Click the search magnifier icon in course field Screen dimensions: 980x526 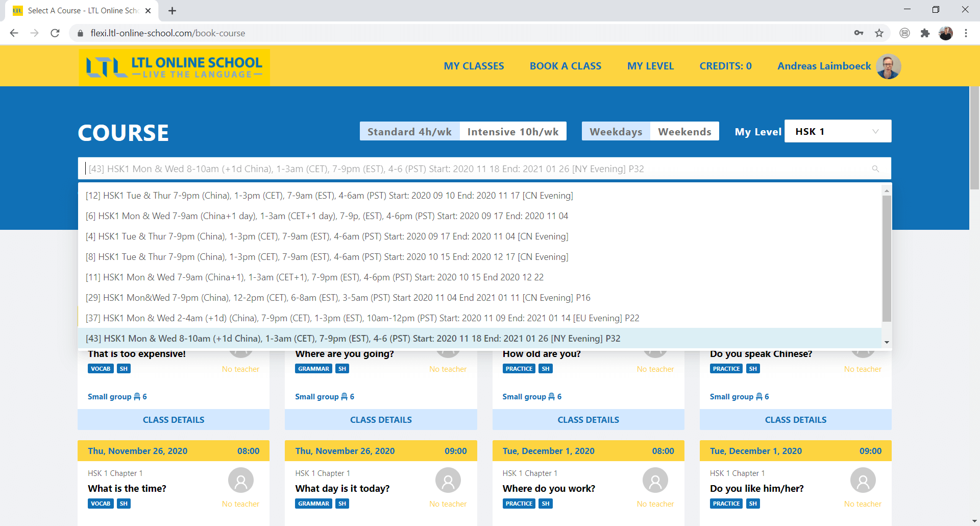point(875,169)
